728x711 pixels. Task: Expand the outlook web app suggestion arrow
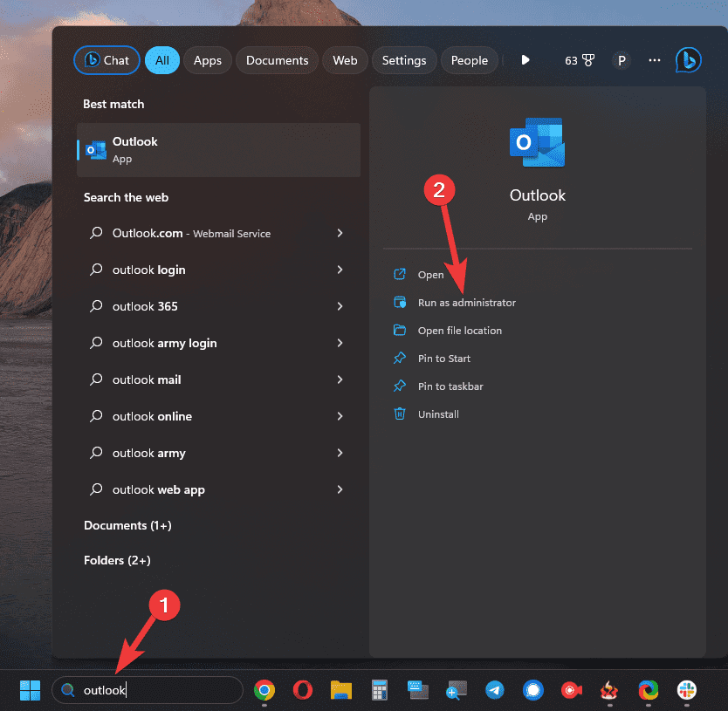(340, 489)
